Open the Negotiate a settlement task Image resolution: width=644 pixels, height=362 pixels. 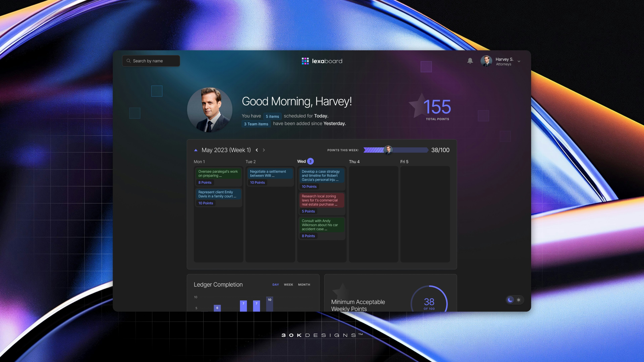tap(270, 174)
